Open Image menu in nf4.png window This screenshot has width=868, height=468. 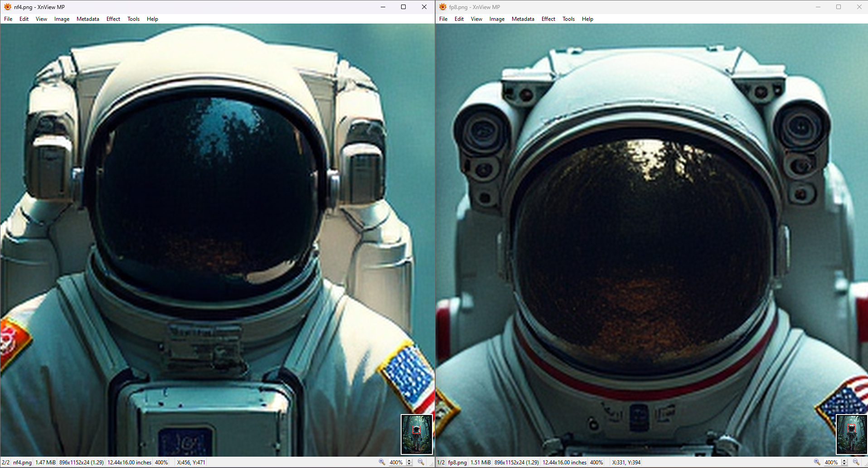tap(62, 19)
